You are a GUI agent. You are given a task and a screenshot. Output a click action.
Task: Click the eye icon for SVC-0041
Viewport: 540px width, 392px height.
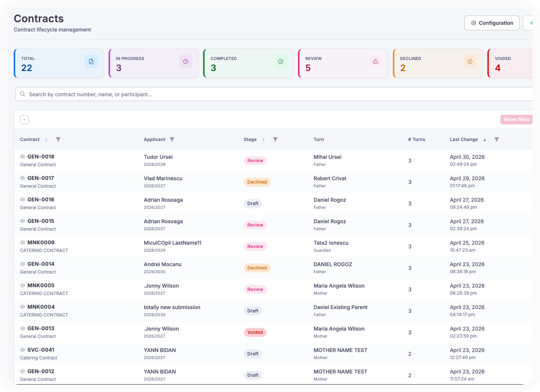23,350
